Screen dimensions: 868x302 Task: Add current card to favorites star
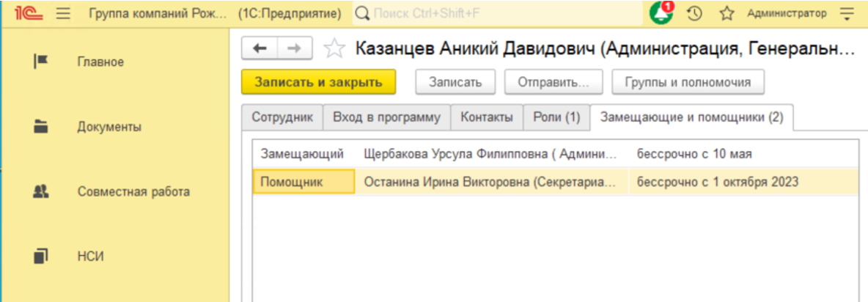pos(334,49)
